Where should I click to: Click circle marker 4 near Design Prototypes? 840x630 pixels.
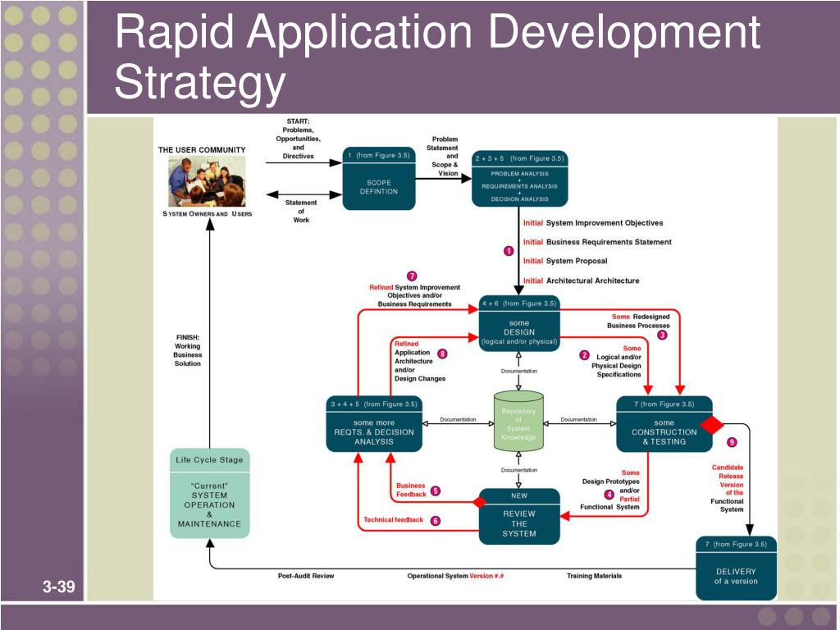pos(609,495)
